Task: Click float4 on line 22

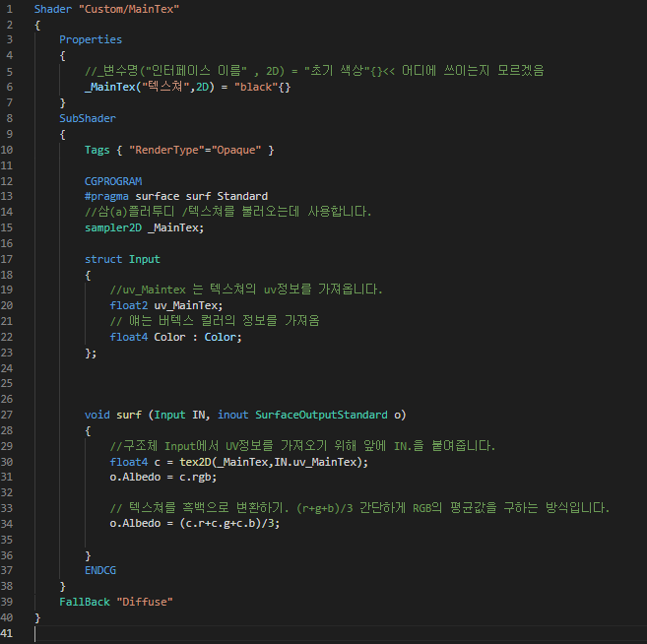Action: point(129,337)
